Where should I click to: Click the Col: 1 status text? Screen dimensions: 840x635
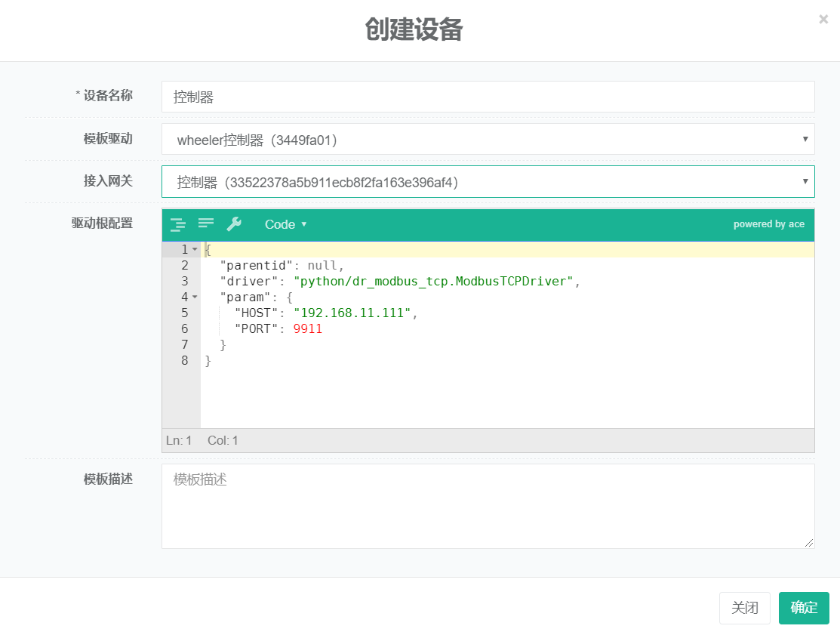[x=223, y=440]
